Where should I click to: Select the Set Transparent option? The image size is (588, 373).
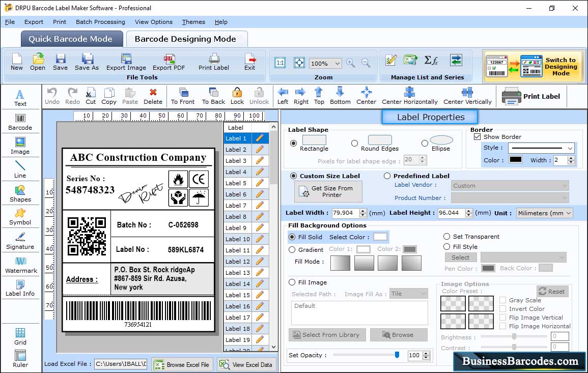446,237
